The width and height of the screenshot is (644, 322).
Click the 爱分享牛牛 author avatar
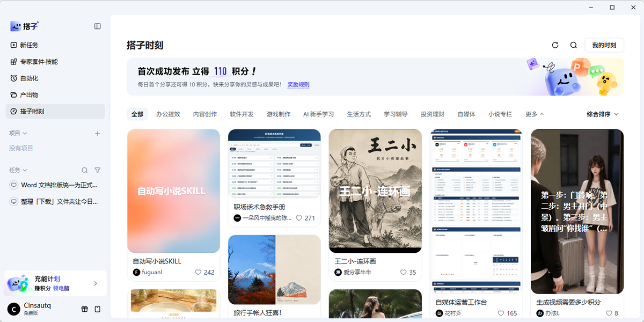(x=338, y=272)
